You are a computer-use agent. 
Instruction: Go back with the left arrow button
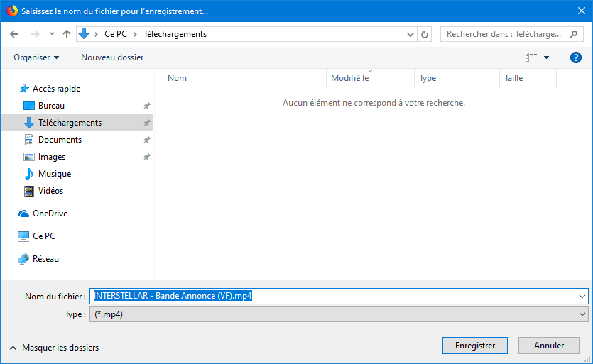pos(14,34)
